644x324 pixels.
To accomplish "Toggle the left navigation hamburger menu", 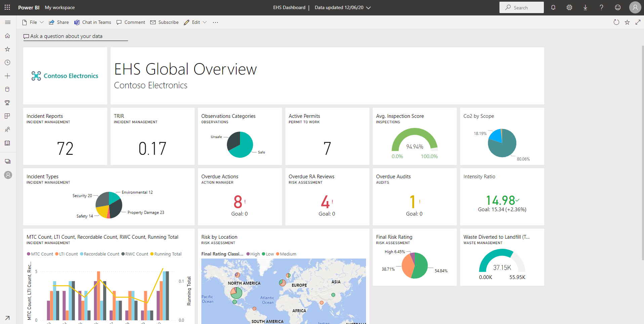I will [x=7, y=22].
